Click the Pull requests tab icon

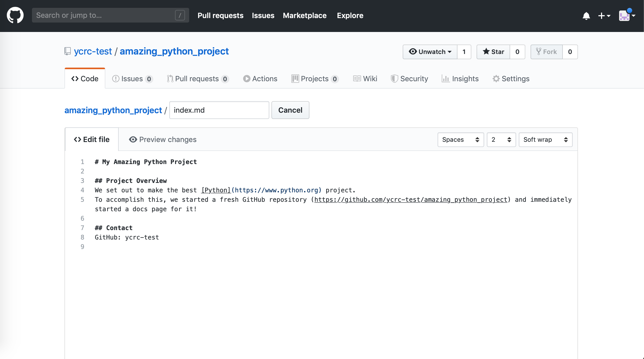[x=170, y=79]
